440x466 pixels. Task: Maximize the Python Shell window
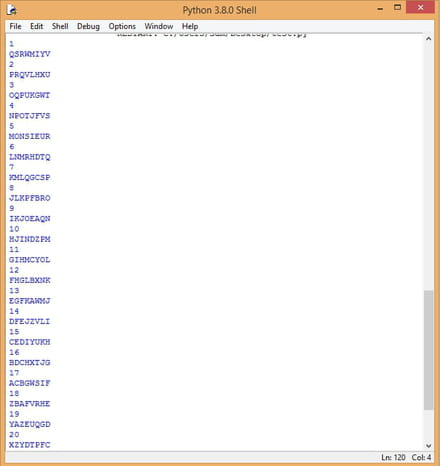click(x=397, y=7)
